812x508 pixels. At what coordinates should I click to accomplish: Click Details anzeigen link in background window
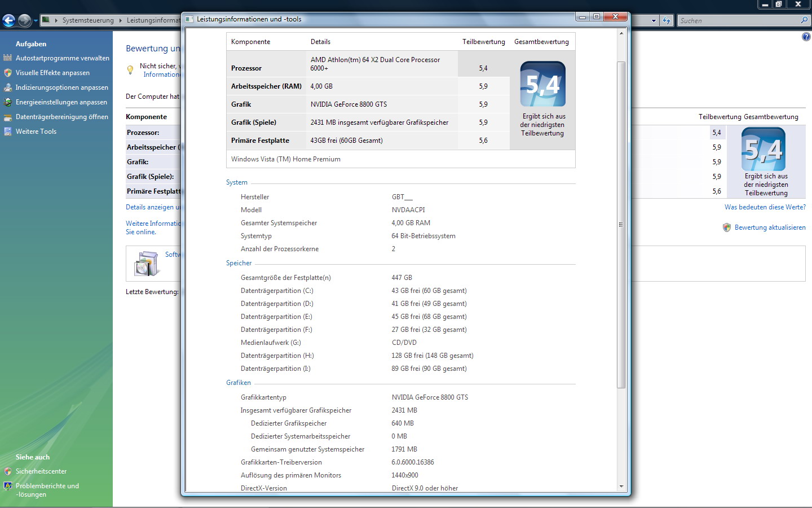[x=153, y=207]
